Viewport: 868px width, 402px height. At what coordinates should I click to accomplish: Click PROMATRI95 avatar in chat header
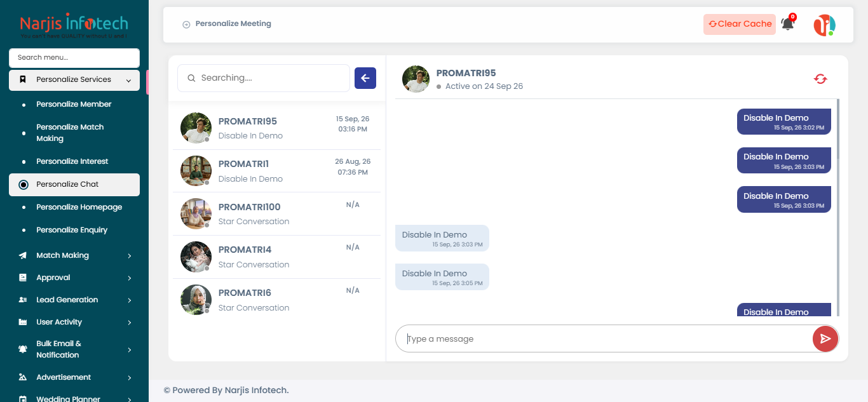416,79
